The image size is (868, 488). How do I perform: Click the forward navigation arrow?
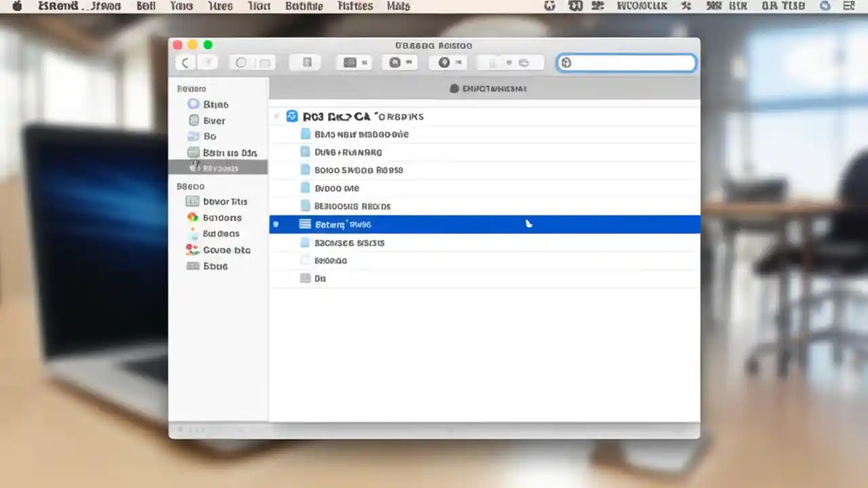point(208,62)
